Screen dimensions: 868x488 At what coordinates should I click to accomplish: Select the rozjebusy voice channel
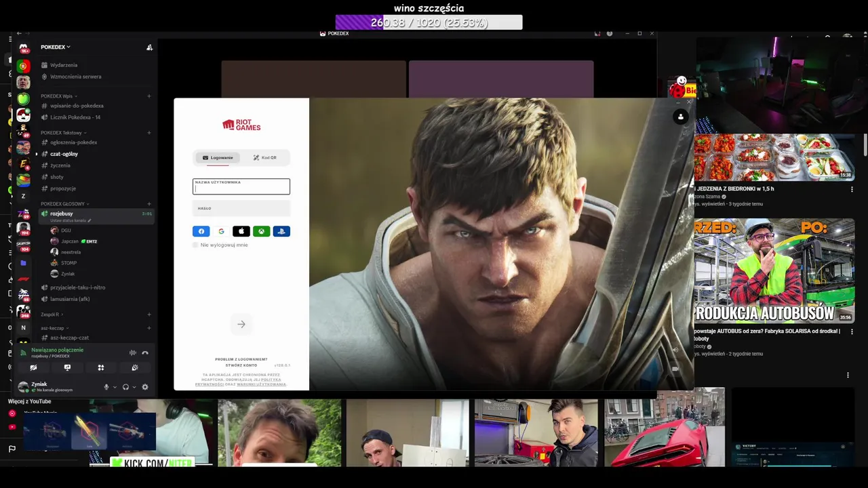(96, 213)
